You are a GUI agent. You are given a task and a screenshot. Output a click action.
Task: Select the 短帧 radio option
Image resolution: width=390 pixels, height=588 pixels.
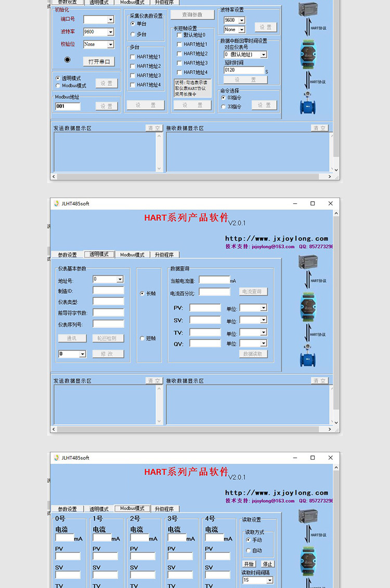click(142, 338)
